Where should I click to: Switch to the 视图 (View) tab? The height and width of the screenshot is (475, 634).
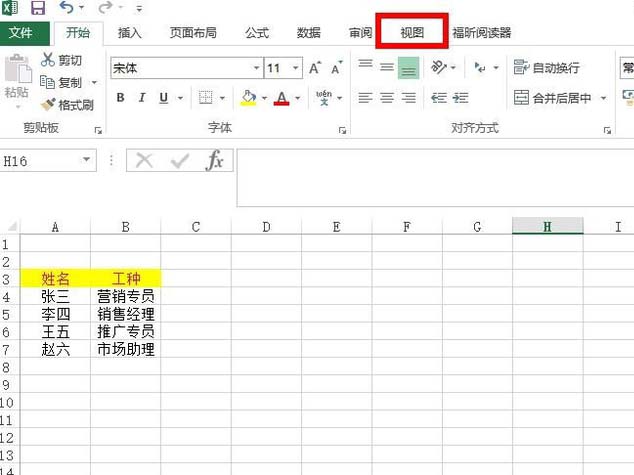[x=412, y=32]
